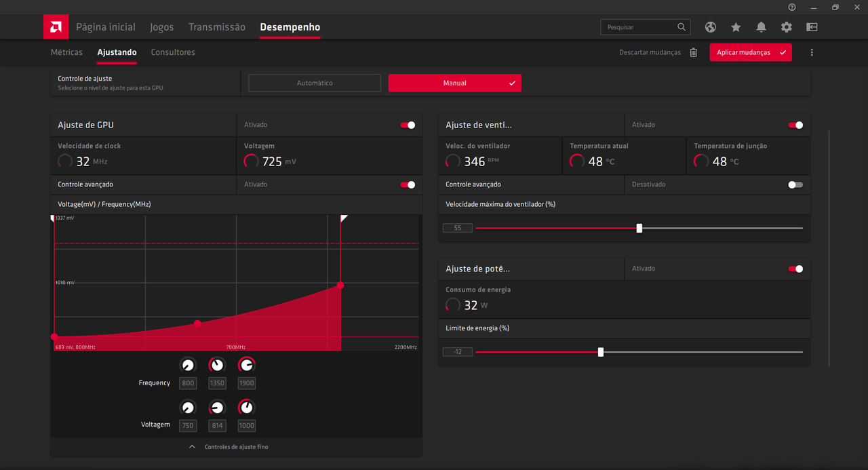Click the help question mark icon
Screen dimensions: 868x470
(x=792, y=7)
